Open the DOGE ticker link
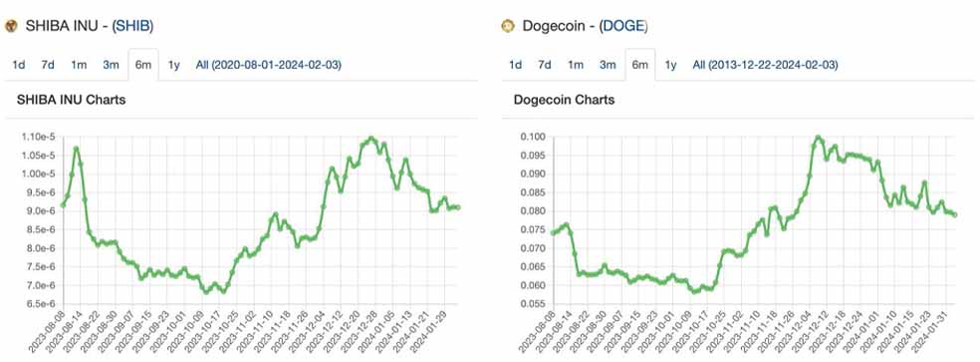Viewport: 980px width, 362px height. (x=623, y=26)
